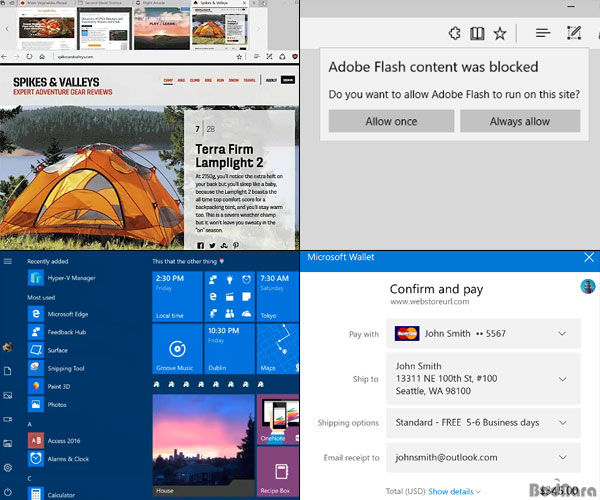Open Start menu hamburger icon
600x500 pixels.
8,261
